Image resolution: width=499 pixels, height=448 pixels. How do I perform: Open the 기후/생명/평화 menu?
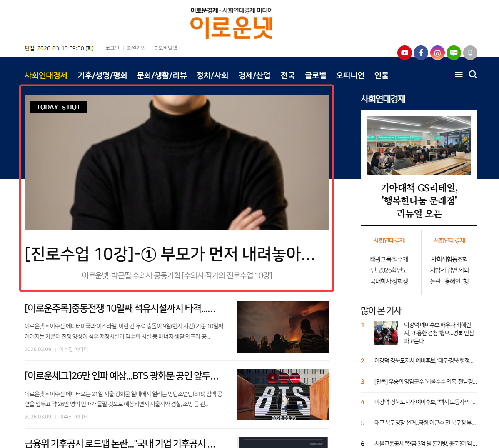[102, 75]
